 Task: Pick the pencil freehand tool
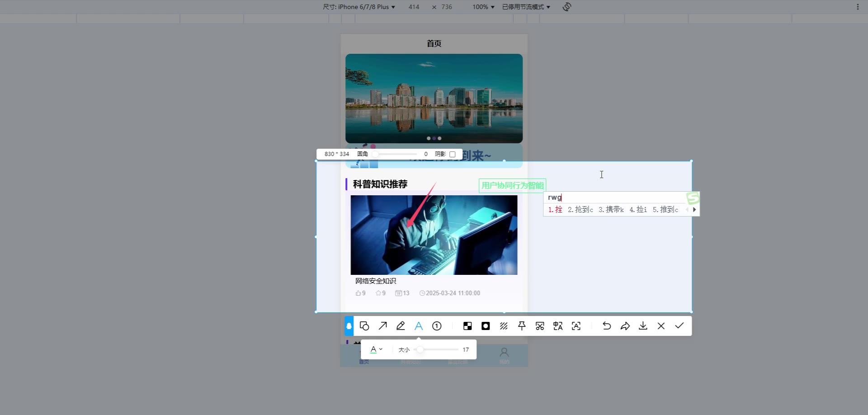click(401, 326)
